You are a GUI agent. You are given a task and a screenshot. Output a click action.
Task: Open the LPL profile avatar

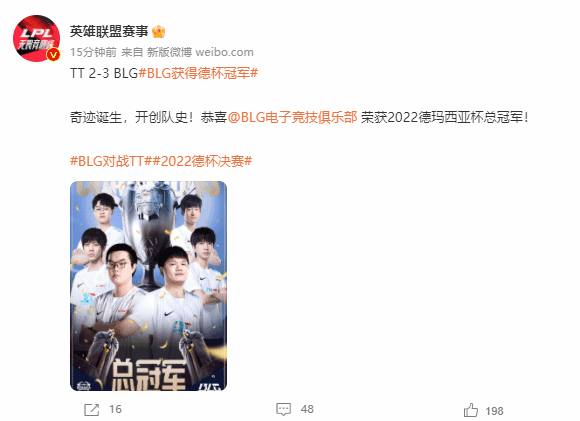pyautogui.click(x=36, y=38)
